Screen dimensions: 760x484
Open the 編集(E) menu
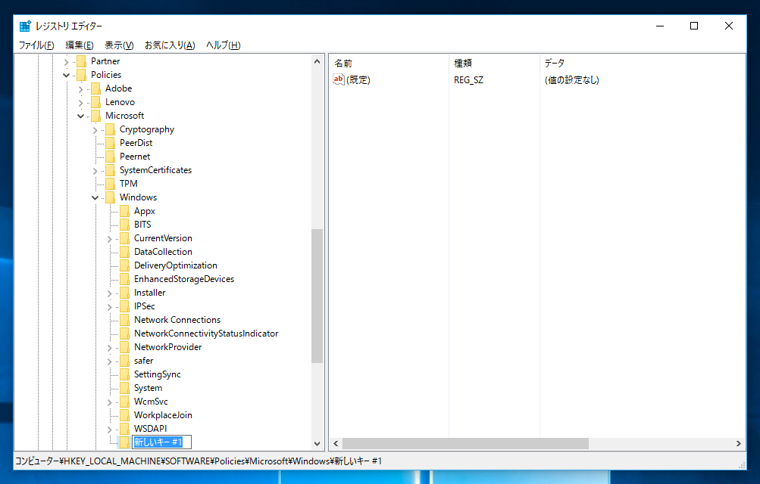point(79,45)
